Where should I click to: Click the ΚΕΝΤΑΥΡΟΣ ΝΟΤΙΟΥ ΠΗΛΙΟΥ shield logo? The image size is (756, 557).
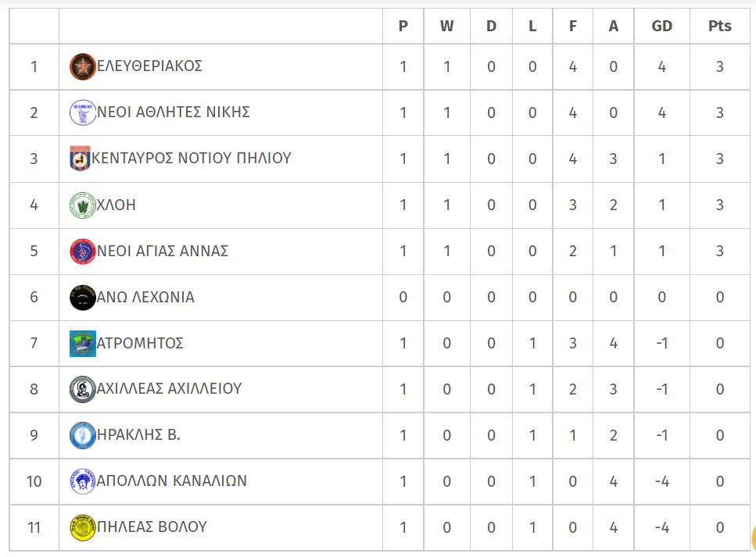(x=80, y=159)
